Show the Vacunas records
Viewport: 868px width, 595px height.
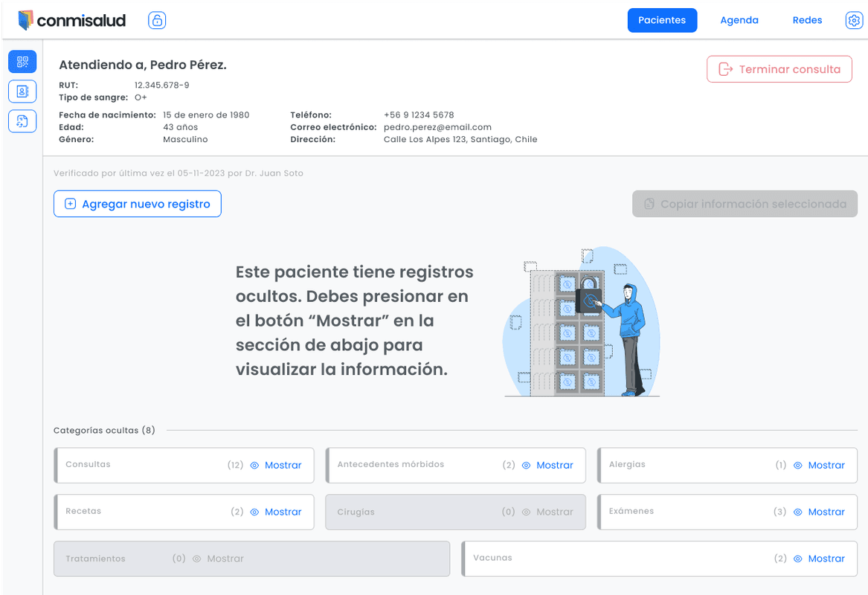point(820,559)
